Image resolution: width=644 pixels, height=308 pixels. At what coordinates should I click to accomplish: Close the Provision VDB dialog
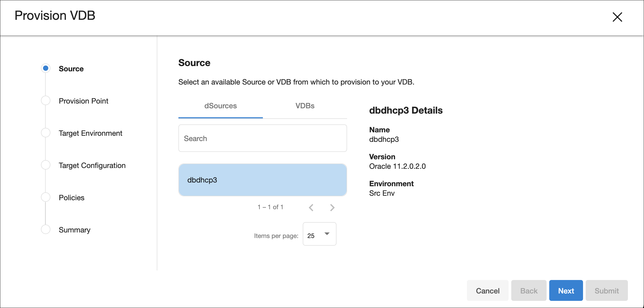click(617, 17)
